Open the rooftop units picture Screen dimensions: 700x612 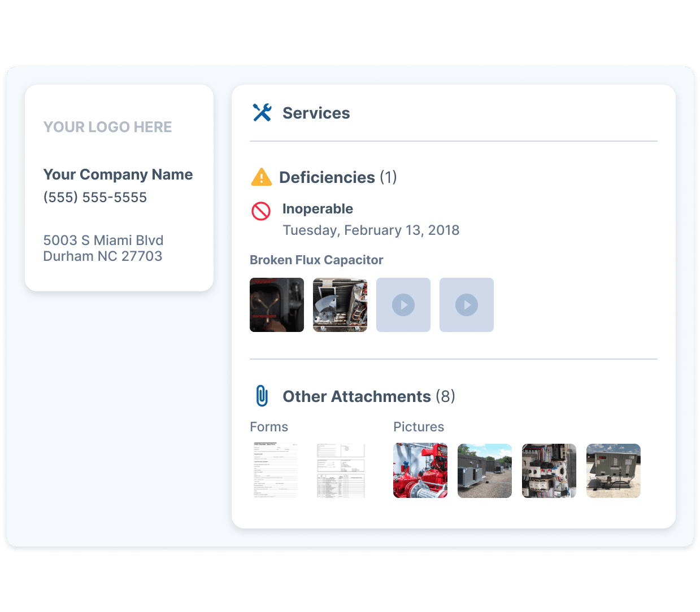tap(484, 470)
